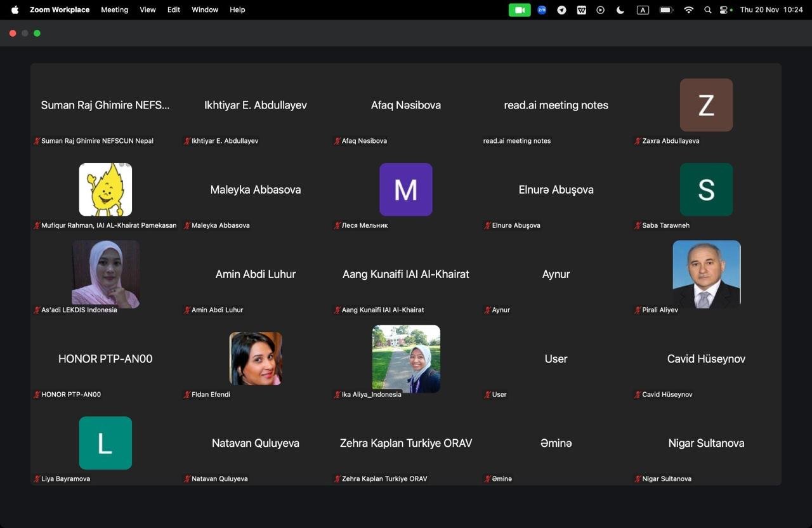Click the Telegram paper plane menu bar icon
The height and width of the screenshot is (528, 812).
tap(561, 10)
